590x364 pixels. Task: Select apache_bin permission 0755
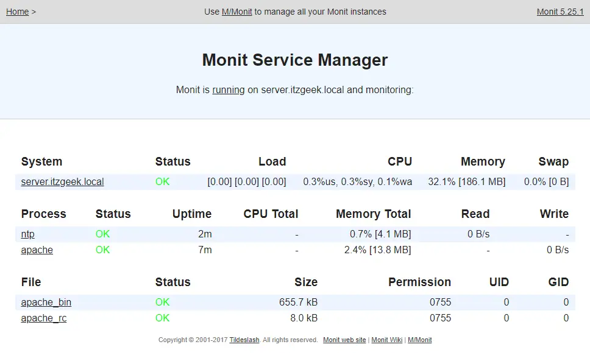440,302
